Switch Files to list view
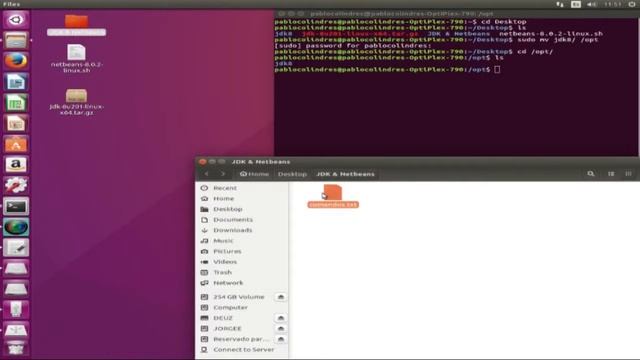Screen dimensions: 640x360 (611, 174)
